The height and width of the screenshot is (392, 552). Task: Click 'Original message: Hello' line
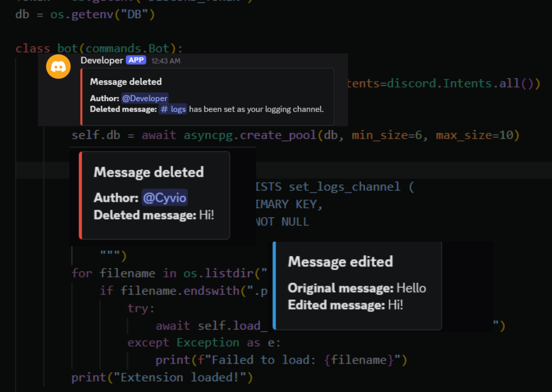coord(357,288)
